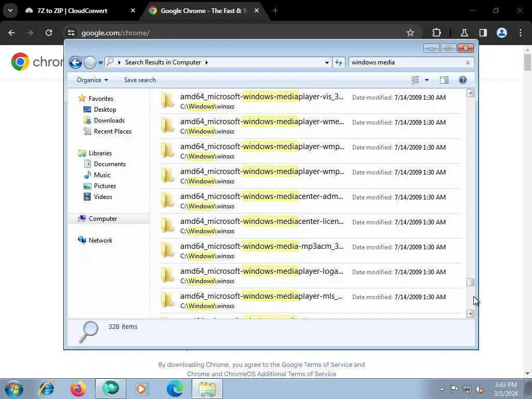532x399 pixels.
Task: Click Chrome's back navigation arrow
Action: pos(11,33)
